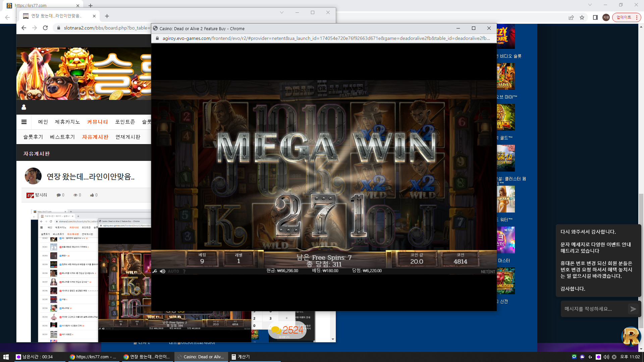Click the 업데이트 update button
Viewport: 644px width, 362px height.
coord(627,17)
